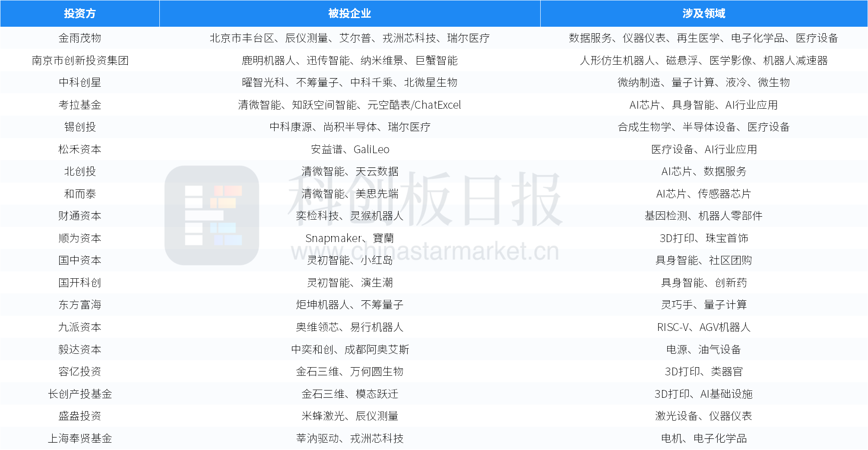This screenshot has width=868, height=450.
Task: Click cell 清微智能、美思先端
Action: click(350, 194)
